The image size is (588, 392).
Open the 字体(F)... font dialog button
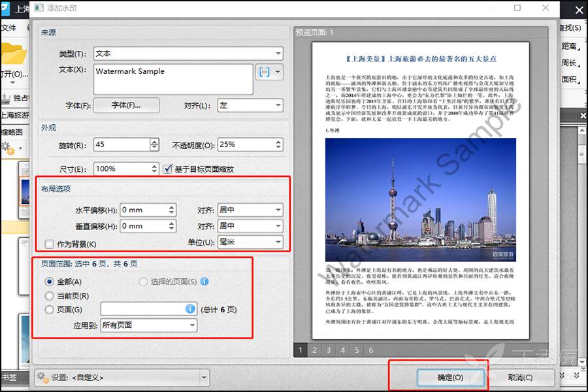click(x=126, y=105)
